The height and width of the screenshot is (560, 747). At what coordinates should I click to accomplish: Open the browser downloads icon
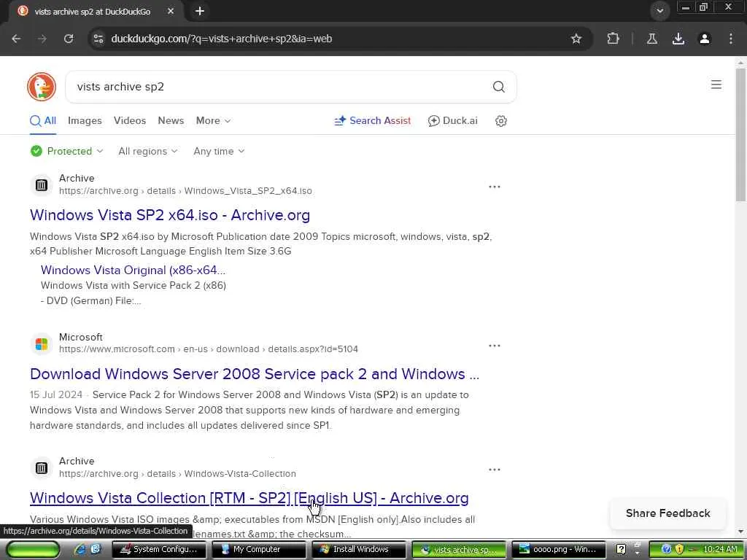coord(678,39)
